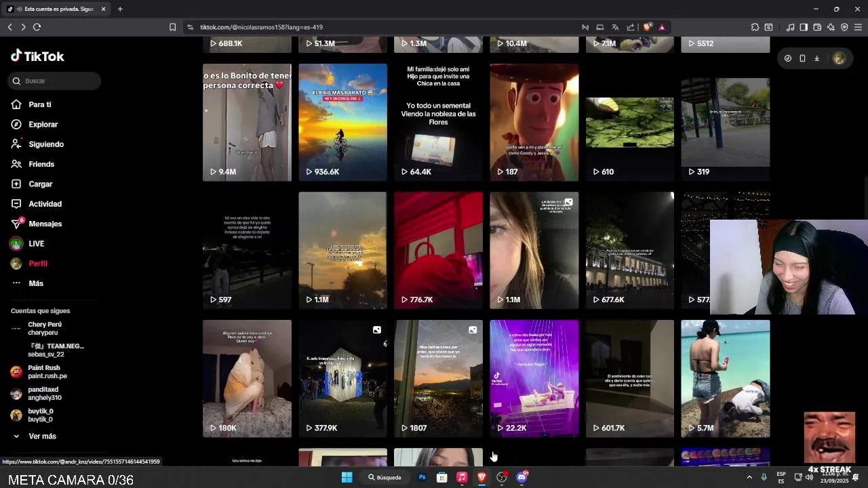Open the Windows Start menu

pos(347,477)
